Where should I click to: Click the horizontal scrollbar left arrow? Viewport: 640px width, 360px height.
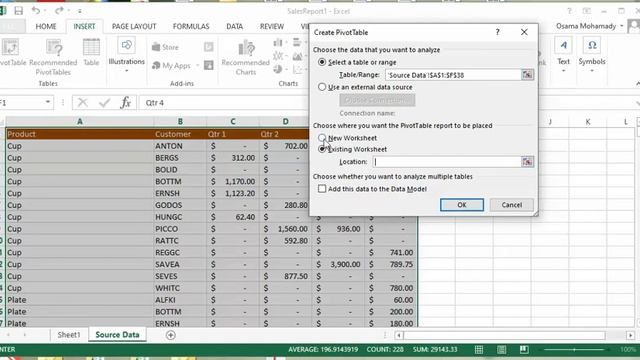click(x=399, y=335)
